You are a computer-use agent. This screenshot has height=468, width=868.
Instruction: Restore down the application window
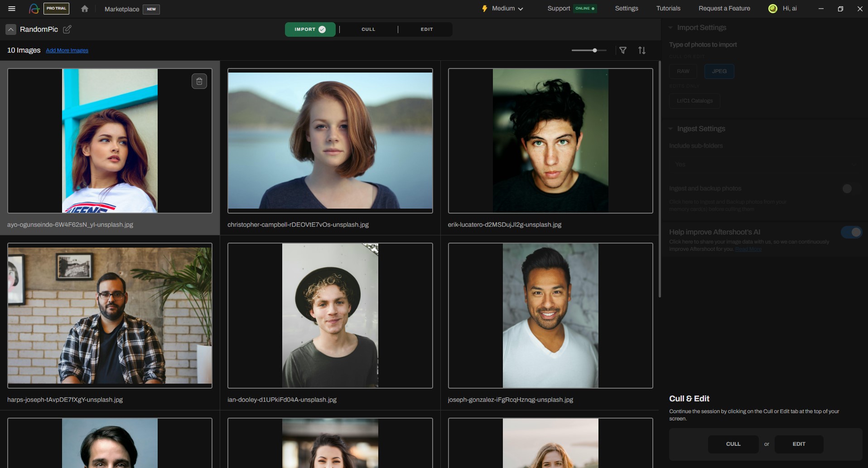pyautogui.click(x=840, y=9)
